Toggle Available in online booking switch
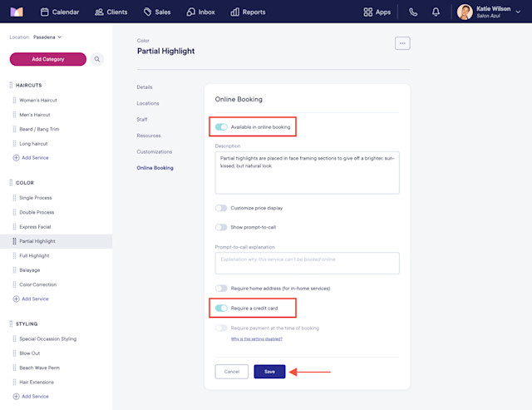The height and width of the screenshot is (410, 532). point(221,127)
